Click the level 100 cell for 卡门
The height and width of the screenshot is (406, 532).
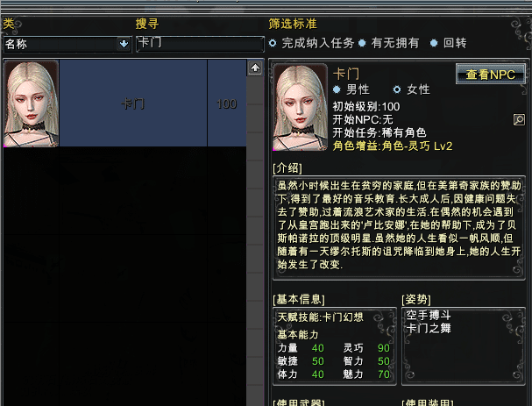tap(227, 103)
